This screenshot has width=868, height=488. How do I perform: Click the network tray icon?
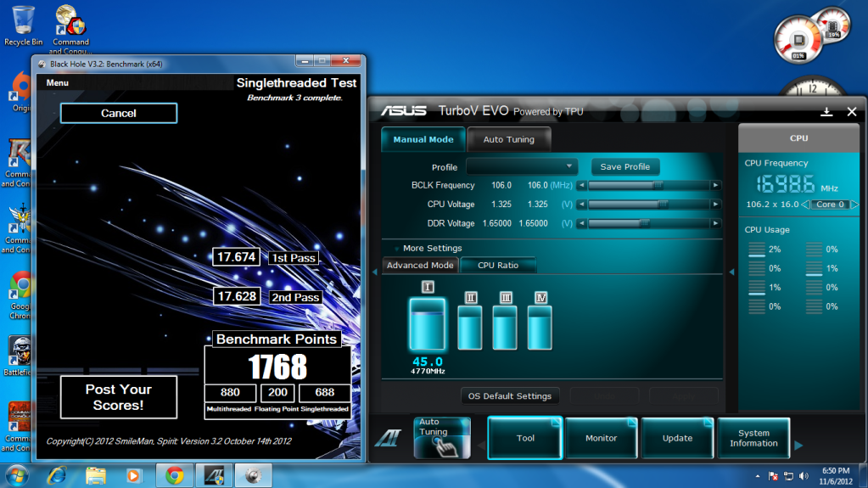pyautogui.click(x=788, y=476)
